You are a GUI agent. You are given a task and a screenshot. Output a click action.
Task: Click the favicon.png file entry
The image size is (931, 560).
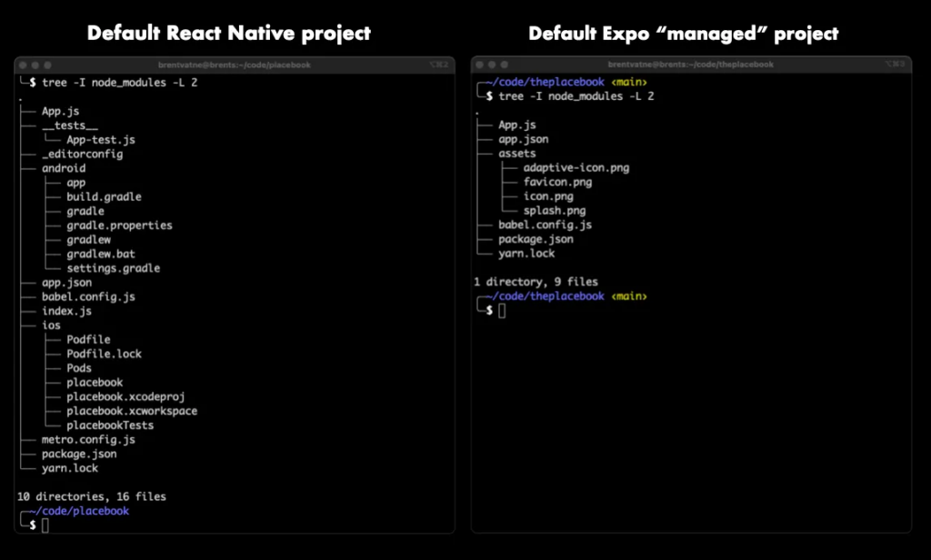coord(557,182)
